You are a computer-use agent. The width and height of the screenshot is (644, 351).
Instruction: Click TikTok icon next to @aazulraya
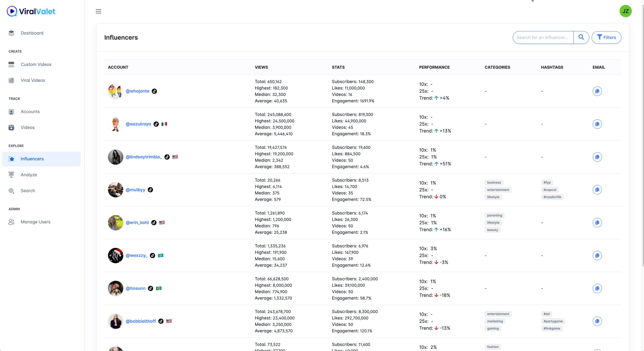click(x=156, y=124)
